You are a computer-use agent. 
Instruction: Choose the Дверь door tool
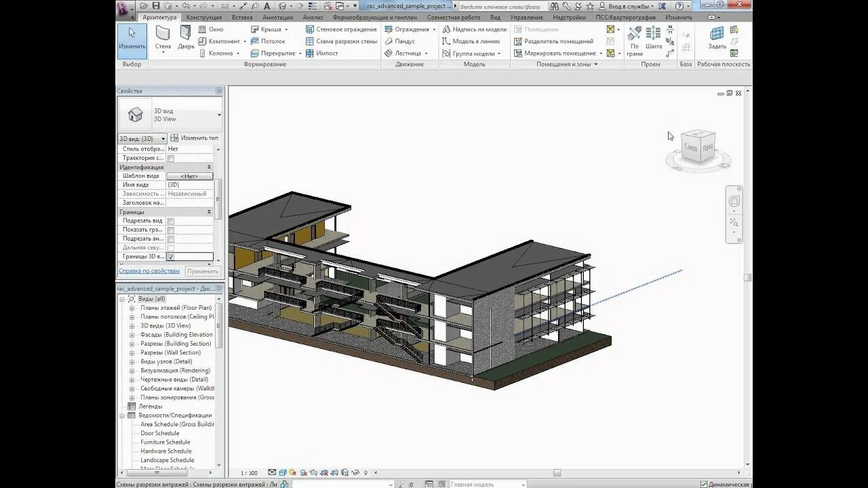(x=186, y=39)
